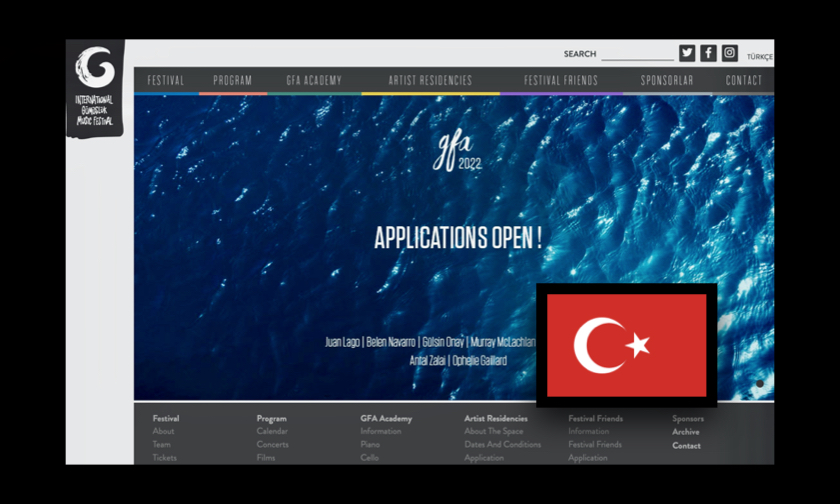Viewport: 840px width, 504px height.
Task: Click Piano link under GFA Academy
Action: (370, 445)
